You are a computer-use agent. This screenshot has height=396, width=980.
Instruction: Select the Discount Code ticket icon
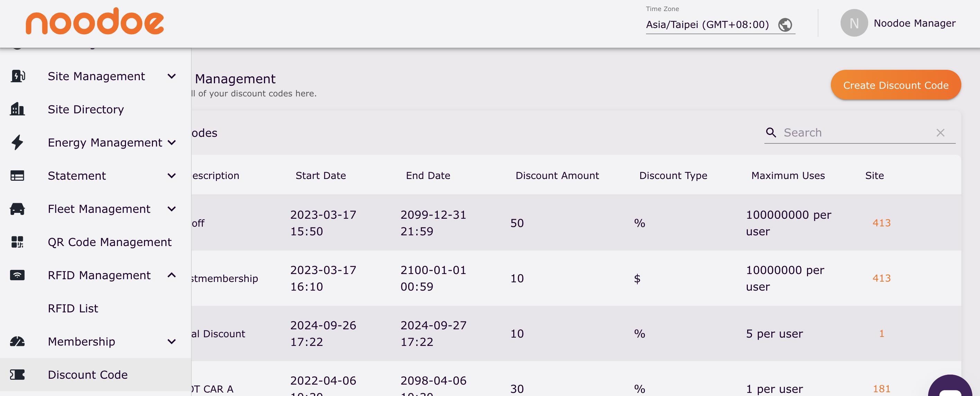point(17,375)
